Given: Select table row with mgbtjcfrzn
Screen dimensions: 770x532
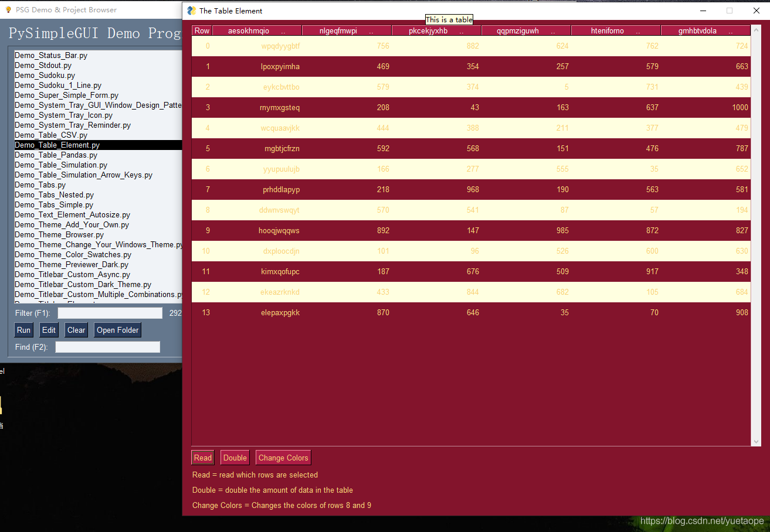Looking at the screenshot, I should [471, 148].
